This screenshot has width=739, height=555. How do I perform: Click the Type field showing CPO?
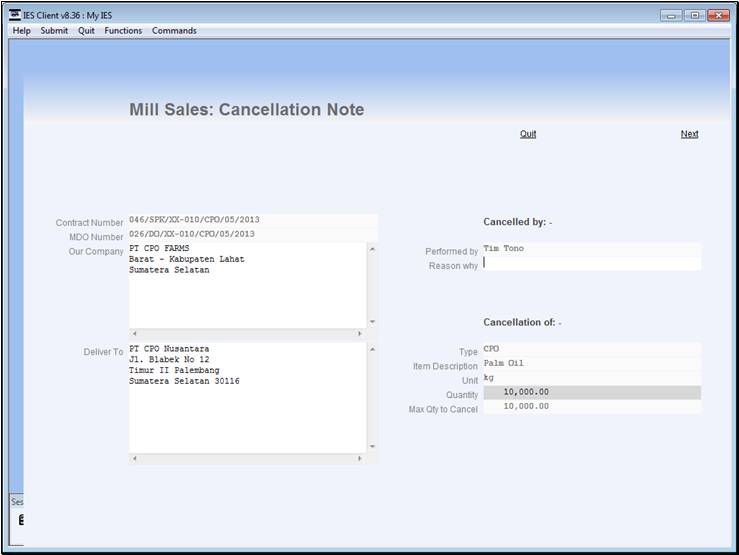coord(592,349)
